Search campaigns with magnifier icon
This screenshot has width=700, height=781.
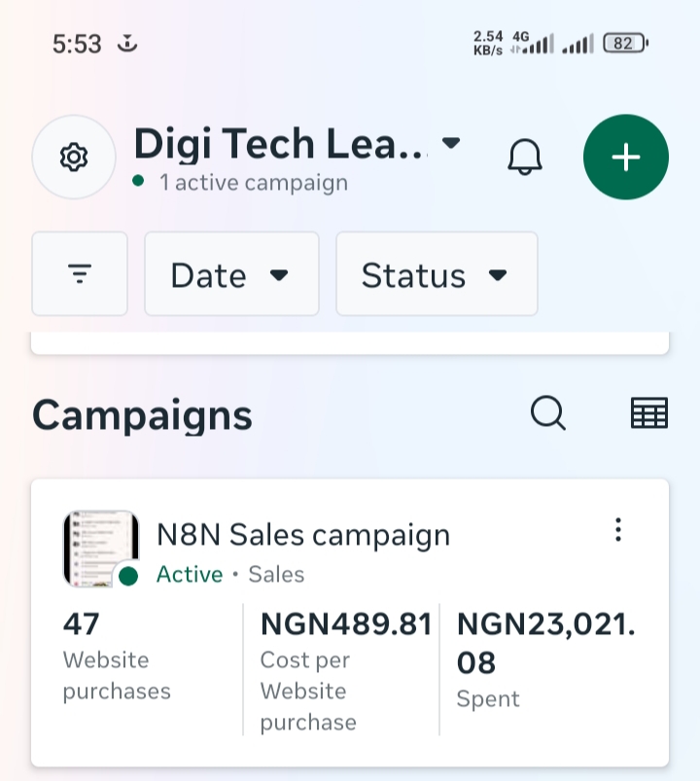point(548,413)
